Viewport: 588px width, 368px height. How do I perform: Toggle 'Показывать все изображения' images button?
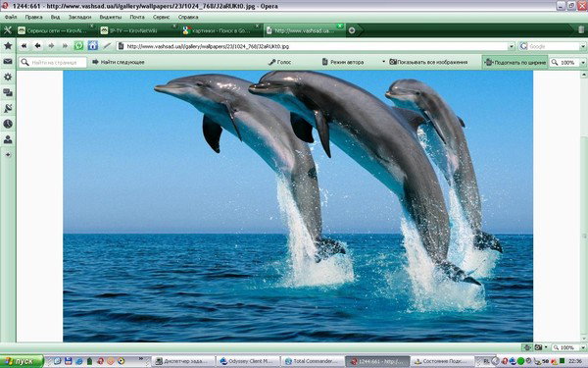(x=428, y=62)
